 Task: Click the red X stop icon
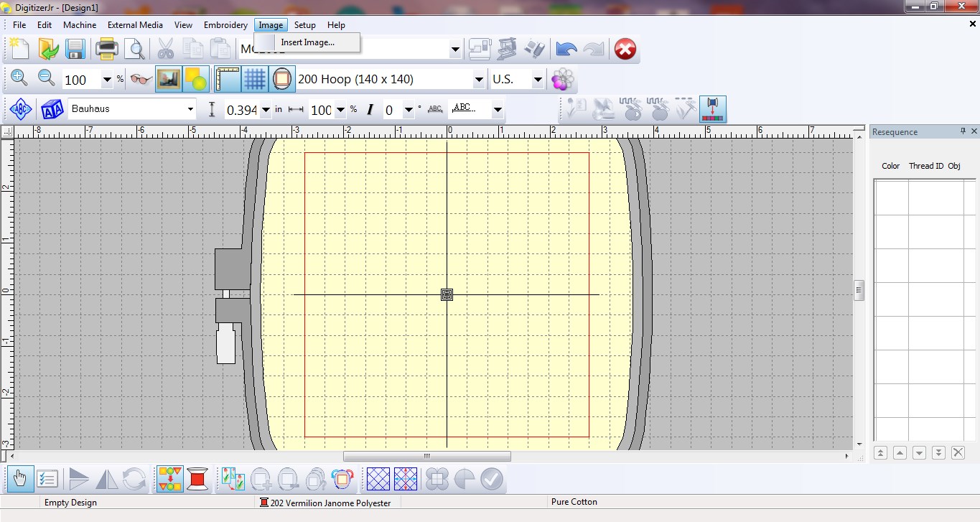click(625, 49)
